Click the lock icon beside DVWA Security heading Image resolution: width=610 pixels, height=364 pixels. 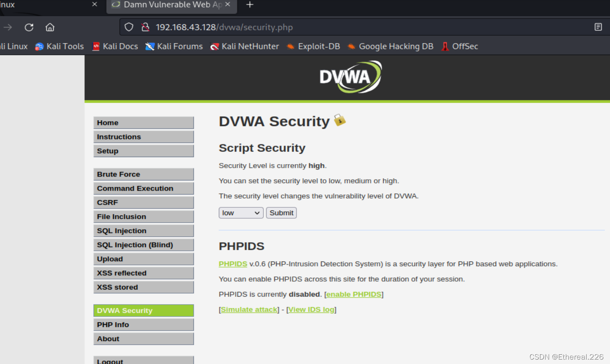pyautogui.click(x=340, y=120)
